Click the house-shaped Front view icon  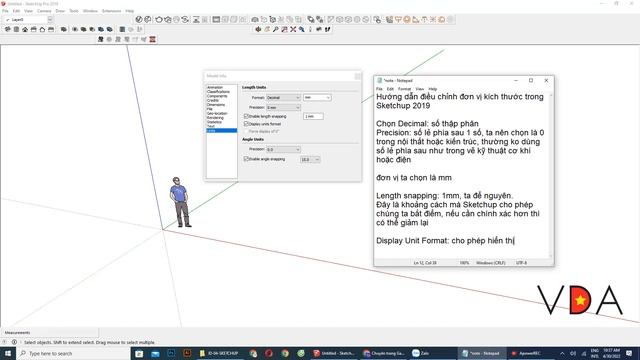pos(25,29)
